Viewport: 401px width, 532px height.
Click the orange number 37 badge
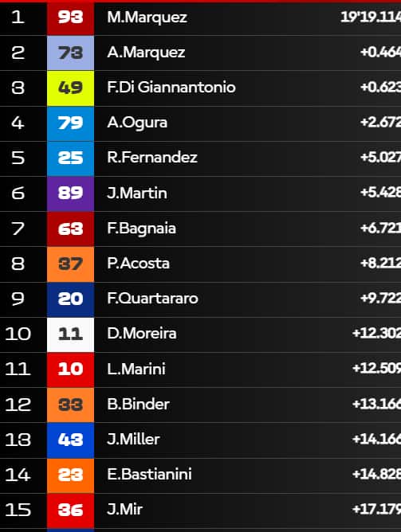pos(70,264)
